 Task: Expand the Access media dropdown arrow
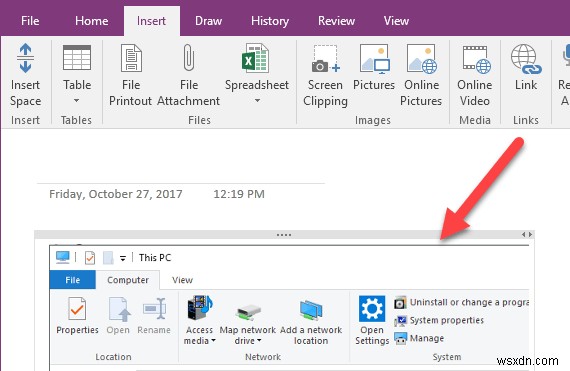pos(214,340)
